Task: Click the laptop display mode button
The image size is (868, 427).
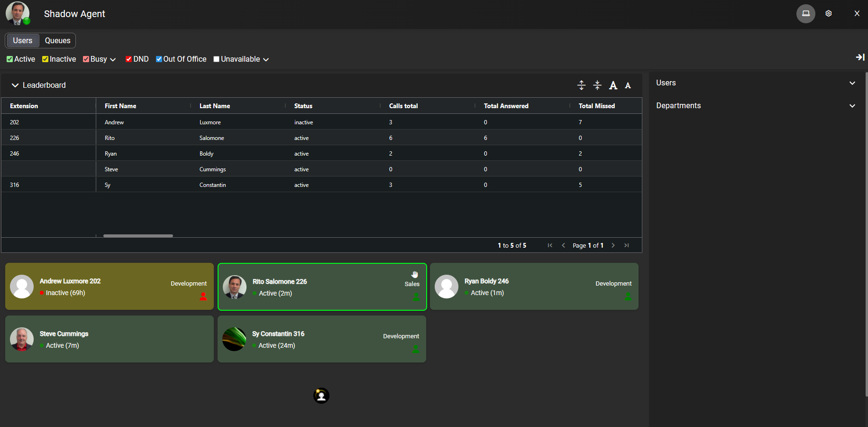Action: 806,13
